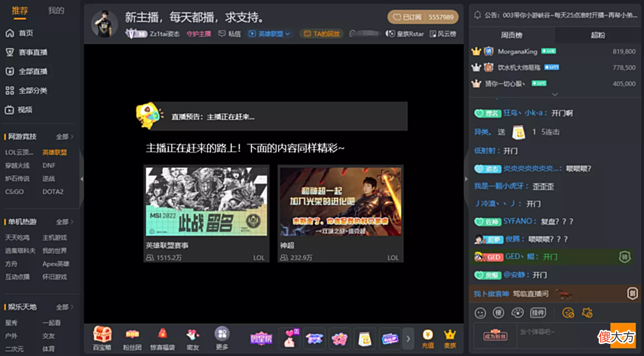Click the streamer name Zz1tai姿态
644x356 pixels.
[164, 34]
